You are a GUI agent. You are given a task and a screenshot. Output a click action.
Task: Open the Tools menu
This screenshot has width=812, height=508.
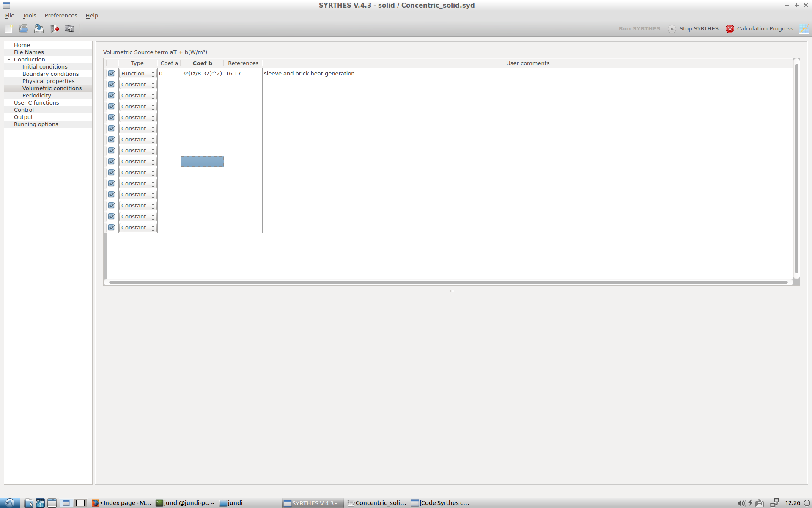tap(29, 16)
